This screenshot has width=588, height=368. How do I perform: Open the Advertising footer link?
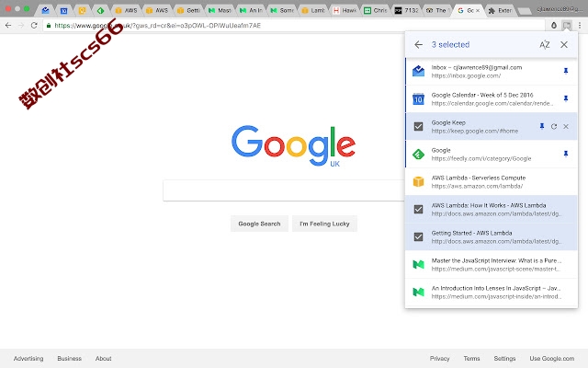pyautogui.click(x=28, y=359)
